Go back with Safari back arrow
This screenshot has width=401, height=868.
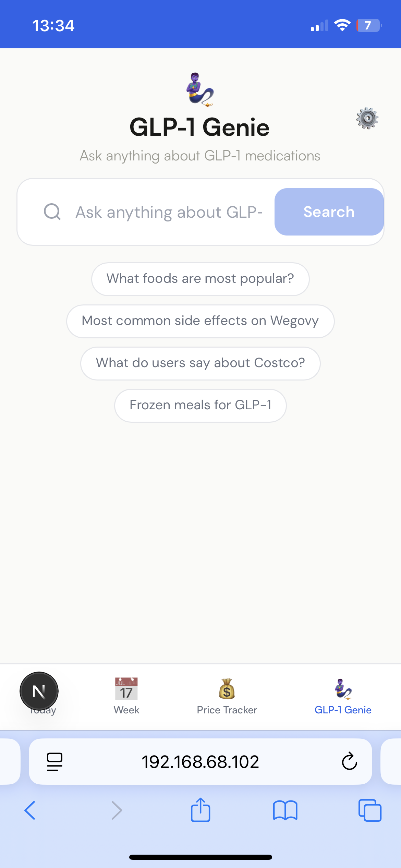click(x=30, y=810)
